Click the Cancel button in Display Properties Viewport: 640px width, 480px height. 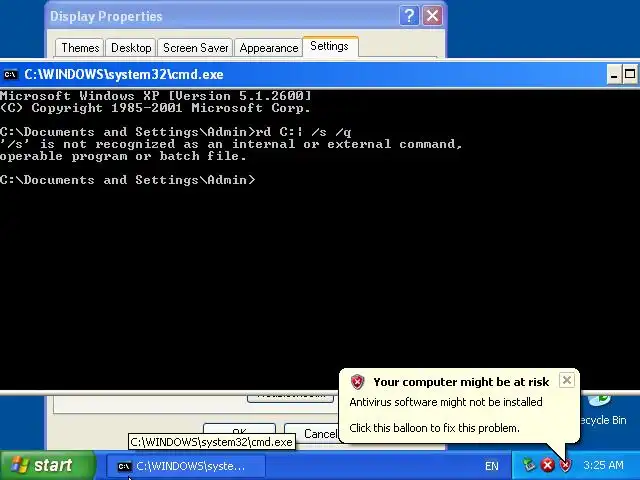click(x=311, y=433)
